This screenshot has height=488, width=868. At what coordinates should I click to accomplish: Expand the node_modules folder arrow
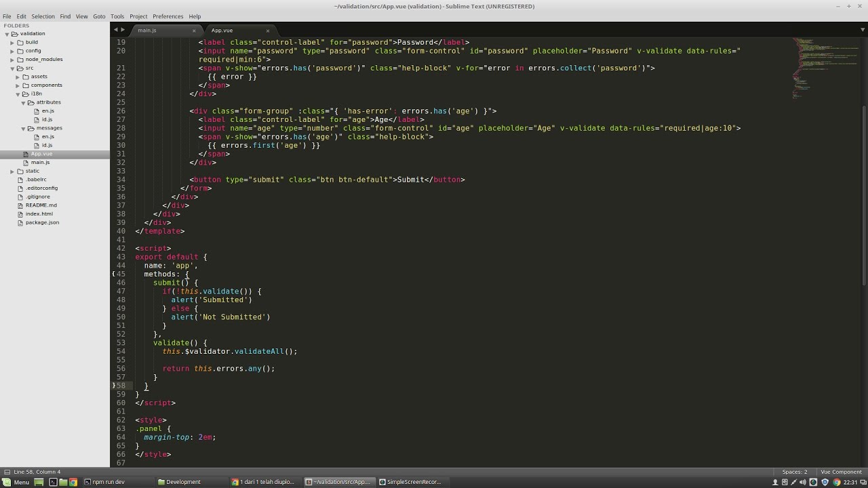pos(12,59)
